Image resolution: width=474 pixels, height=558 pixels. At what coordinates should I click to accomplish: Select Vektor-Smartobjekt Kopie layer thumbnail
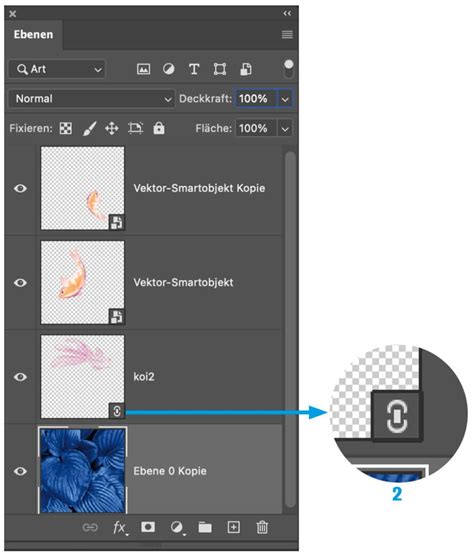[83, 188]
